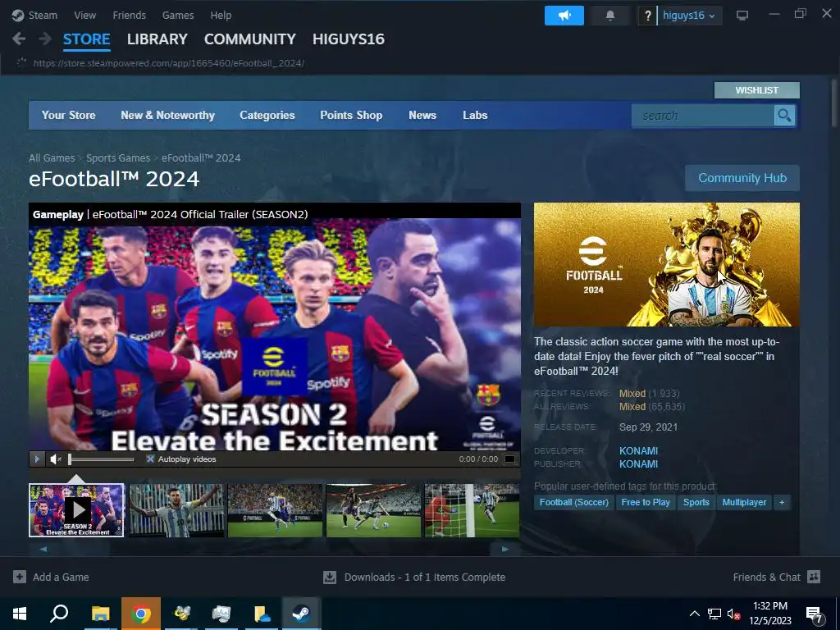Click the muted speaker tray icon

[733, 614]
